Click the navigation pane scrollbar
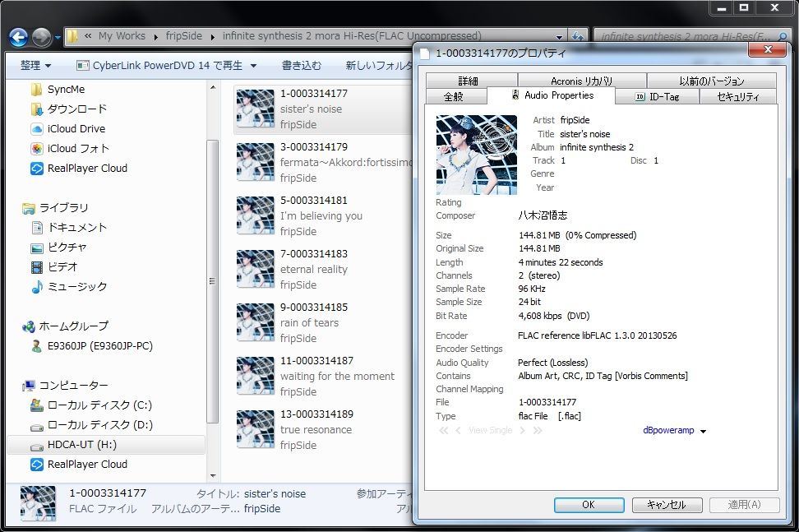 (212, 280)
